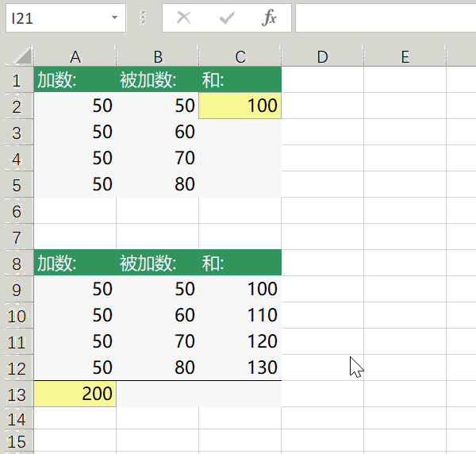Select row 1 header
Image resolution: width=476 pixels, height=454 pixels.
point(17,80)
